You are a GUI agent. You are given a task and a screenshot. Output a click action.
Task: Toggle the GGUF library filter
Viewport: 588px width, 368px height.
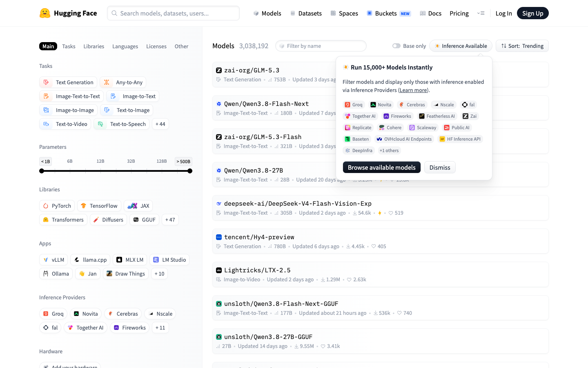tap(144, 220)
